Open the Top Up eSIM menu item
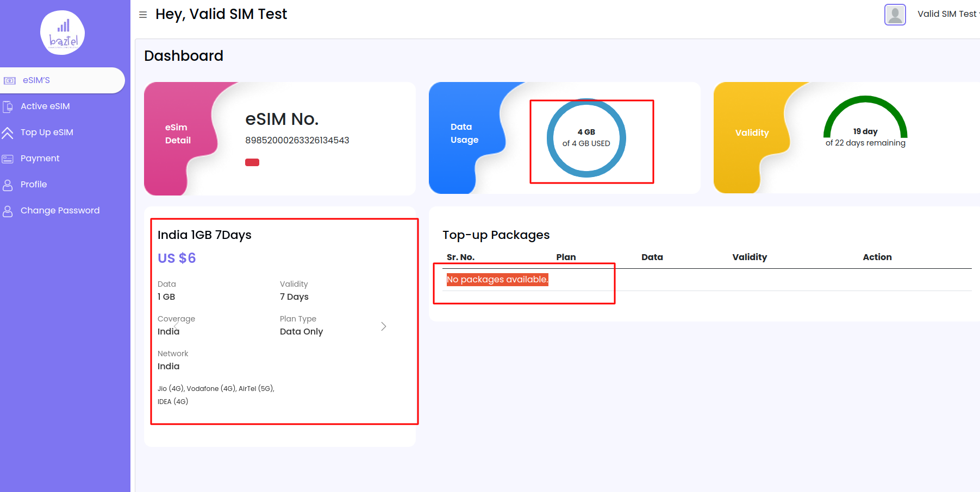 tap(47, 133)
